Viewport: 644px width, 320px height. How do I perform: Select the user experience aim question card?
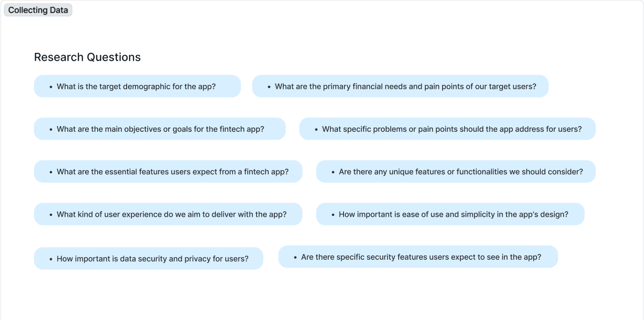click(x=168, y=214)
